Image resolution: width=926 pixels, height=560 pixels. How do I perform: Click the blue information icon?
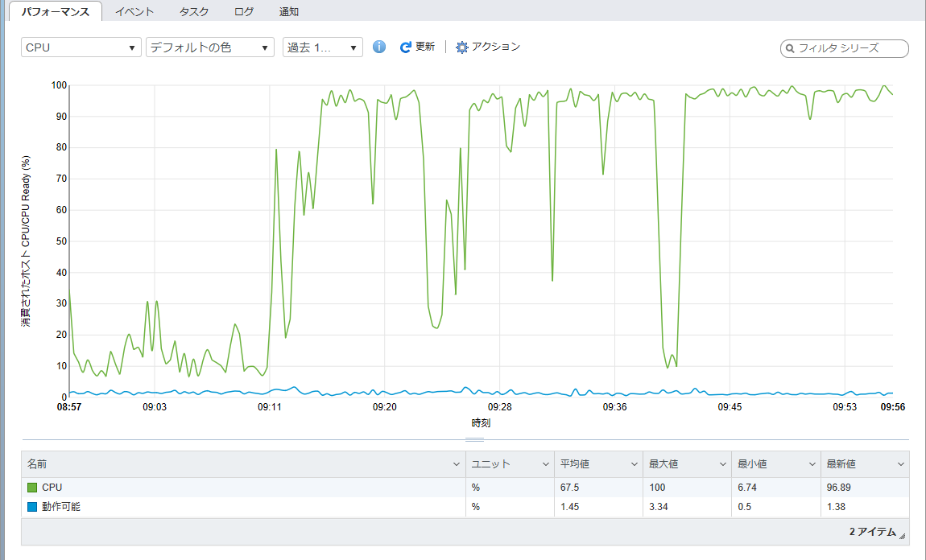coord(379,47)
